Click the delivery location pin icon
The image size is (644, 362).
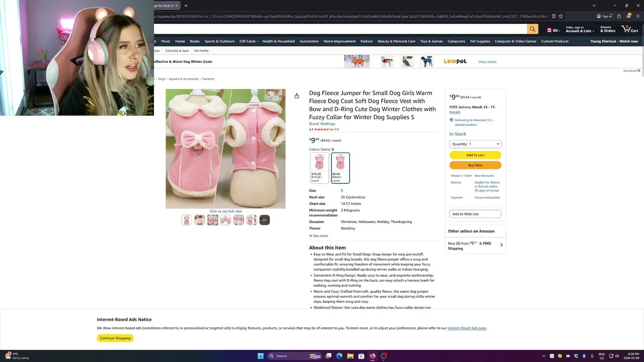(x=451, y=120)
